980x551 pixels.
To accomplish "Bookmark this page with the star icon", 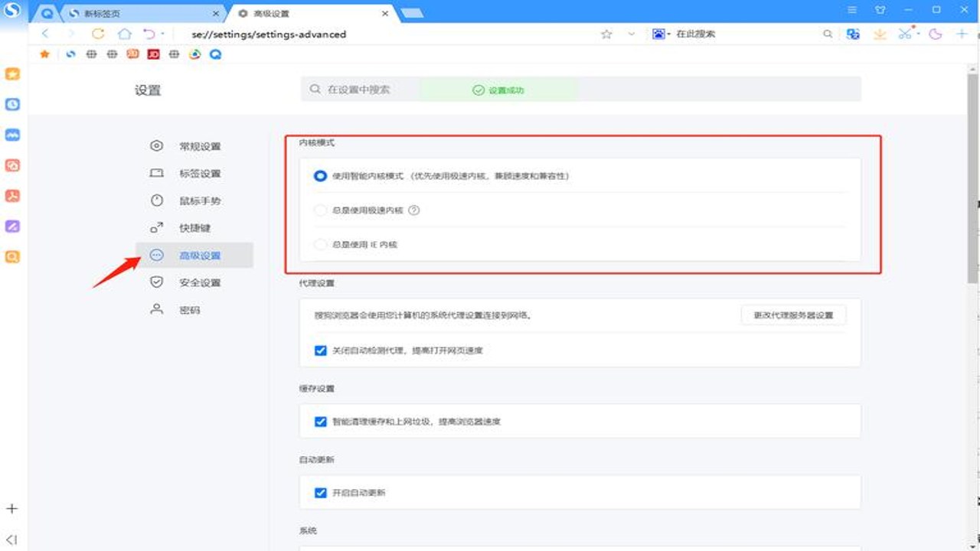I will tap(606, 34).
